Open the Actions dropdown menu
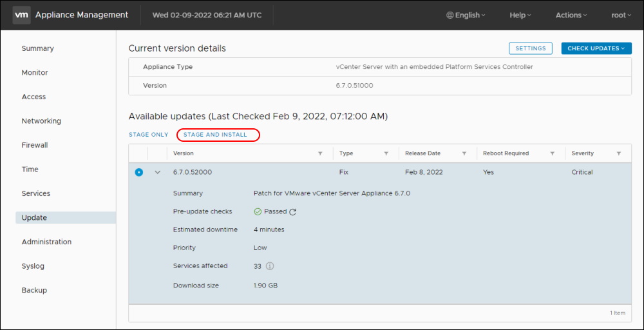The image size is (644, 330). 571,15
